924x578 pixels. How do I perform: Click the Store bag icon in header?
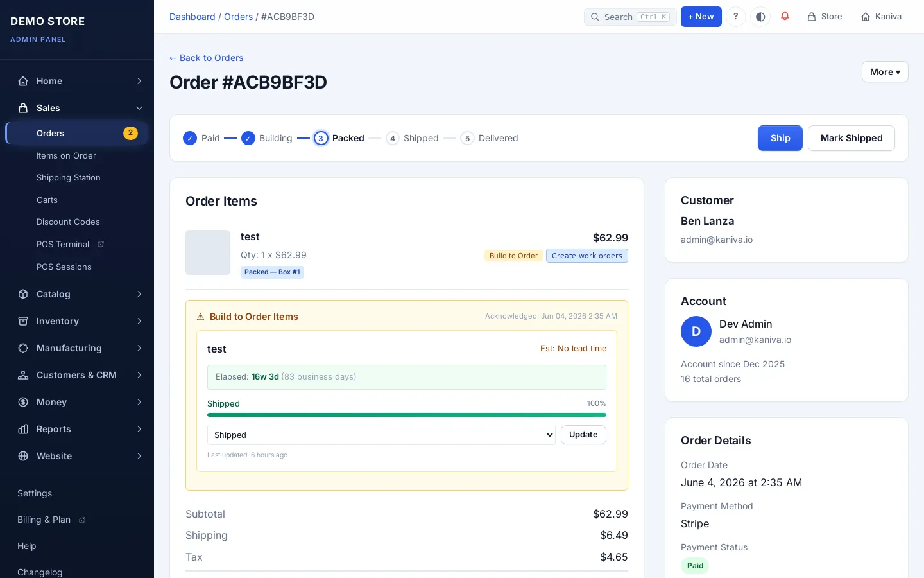[x=812, y=17]
